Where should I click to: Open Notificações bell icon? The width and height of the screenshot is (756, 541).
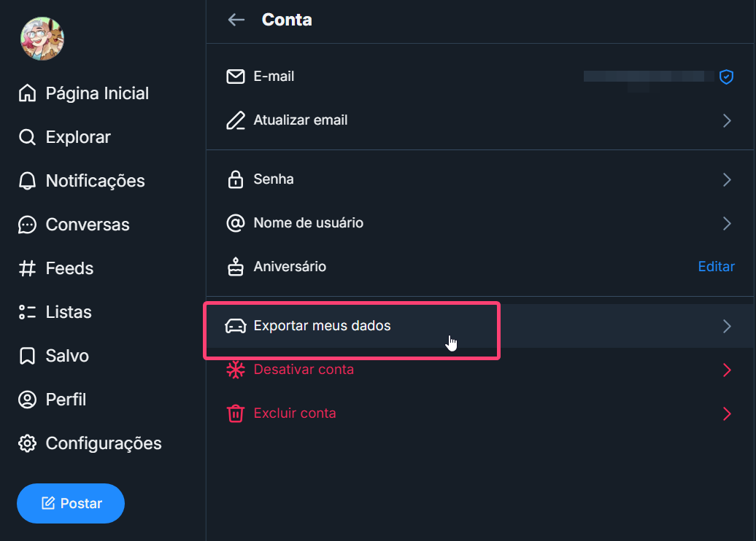click(x=27, y=181)
